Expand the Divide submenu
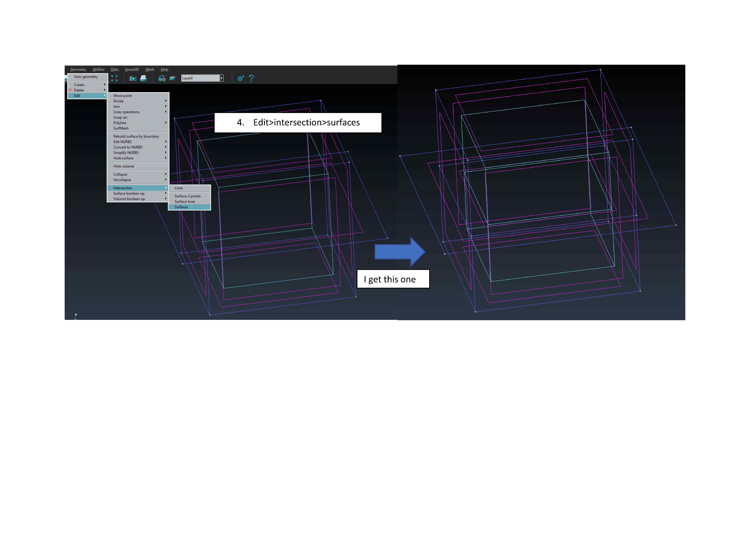Viewport: 756px width, 535px height. pos(138,101)
